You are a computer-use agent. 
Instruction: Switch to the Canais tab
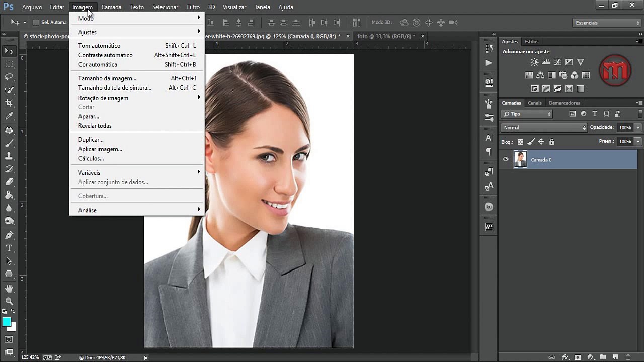pyautogui.click(x=534, y=103)
